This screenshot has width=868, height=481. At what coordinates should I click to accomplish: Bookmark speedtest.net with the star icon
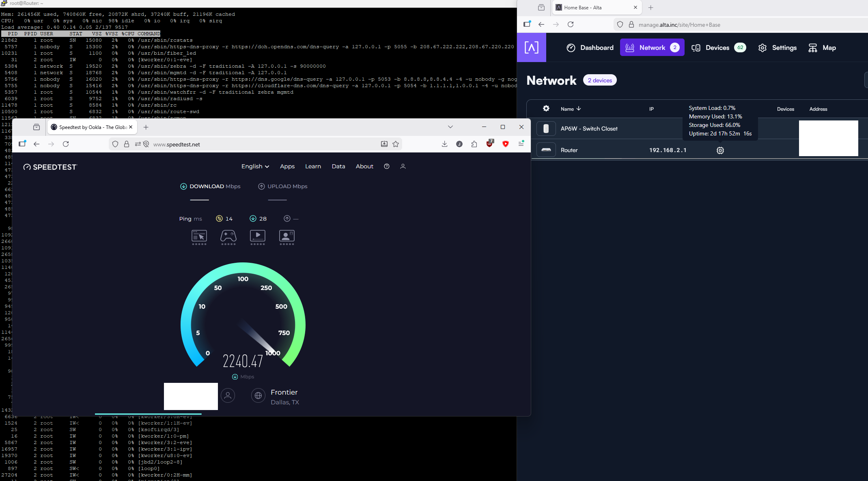(x=396, y=144)
